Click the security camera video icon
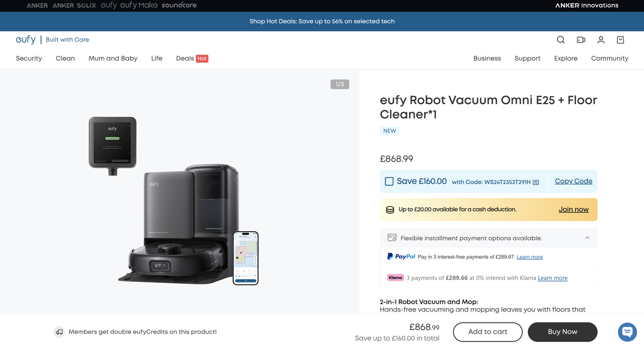 [581, 40]
